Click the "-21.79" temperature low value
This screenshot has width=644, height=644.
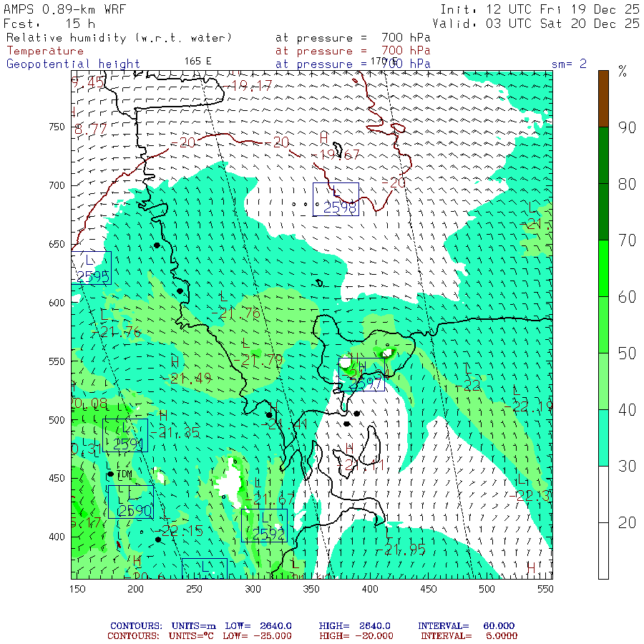click(258, 361)
